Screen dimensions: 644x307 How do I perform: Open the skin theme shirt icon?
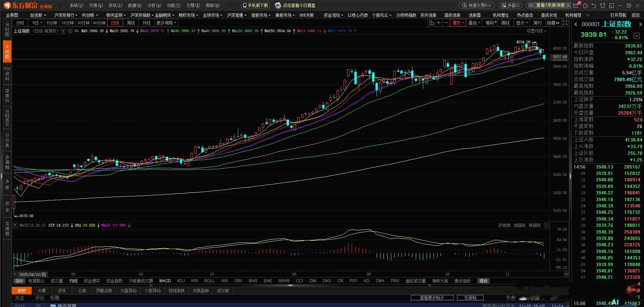tap(603, 5)
